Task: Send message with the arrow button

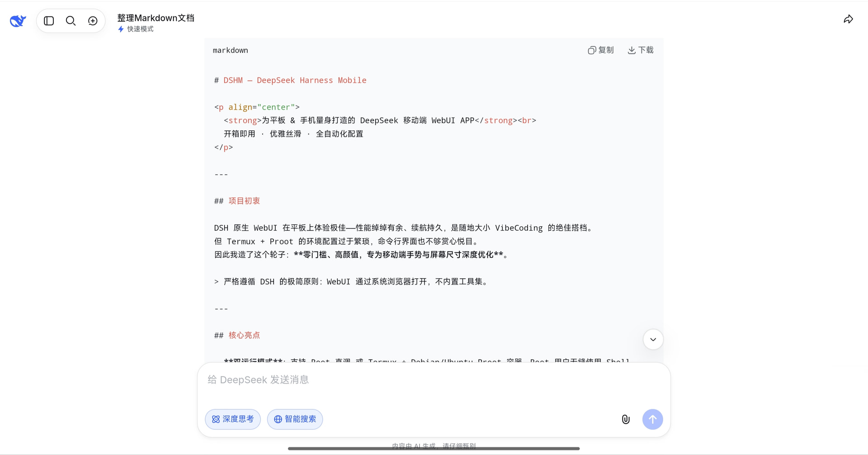Action: (x=652, y=419)
